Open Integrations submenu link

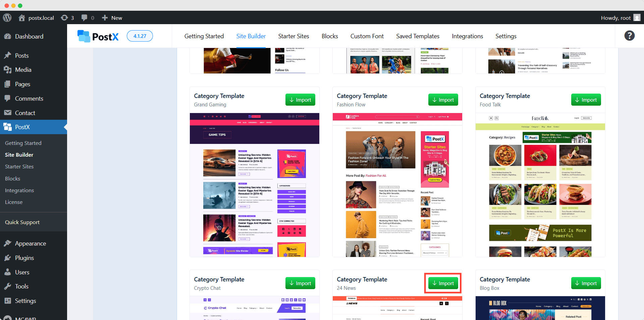coord(19,190)
